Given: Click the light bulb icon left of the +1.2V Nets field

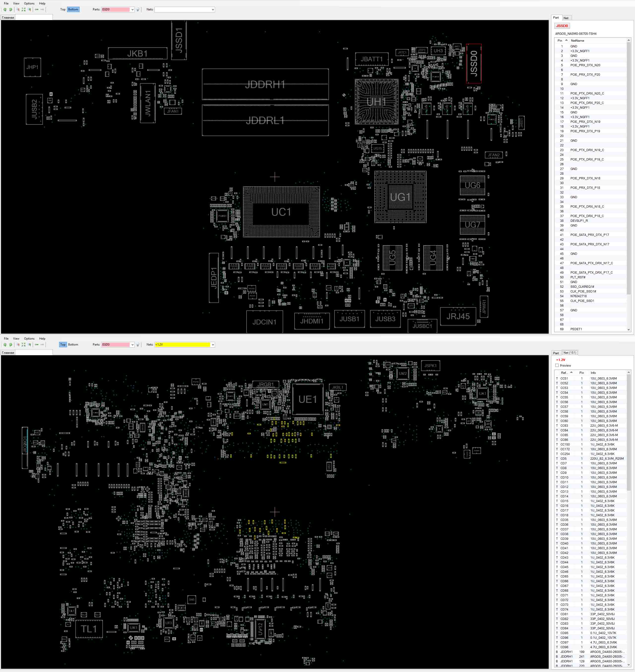Looking at the screenshot, I should [138, 345].
